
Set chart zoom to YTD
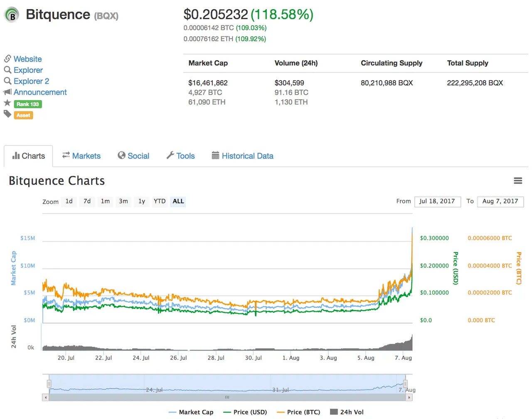160,201
